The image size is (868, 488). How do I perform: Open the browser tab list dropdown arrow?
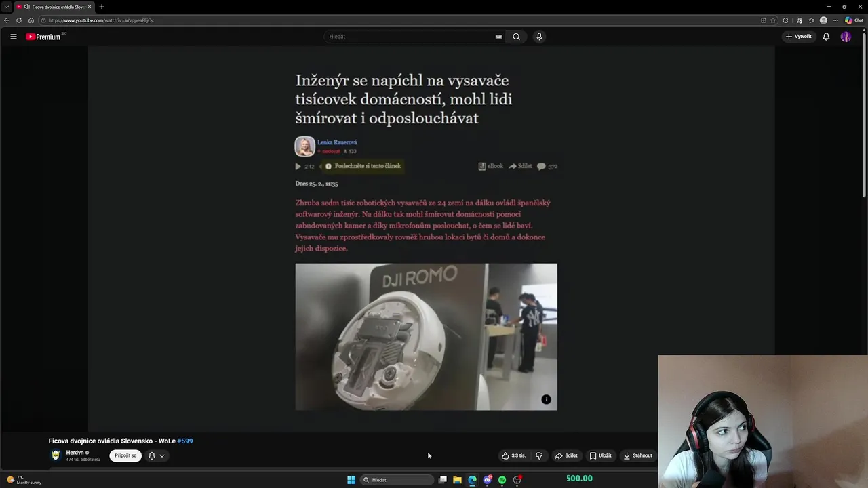(7, 7)
